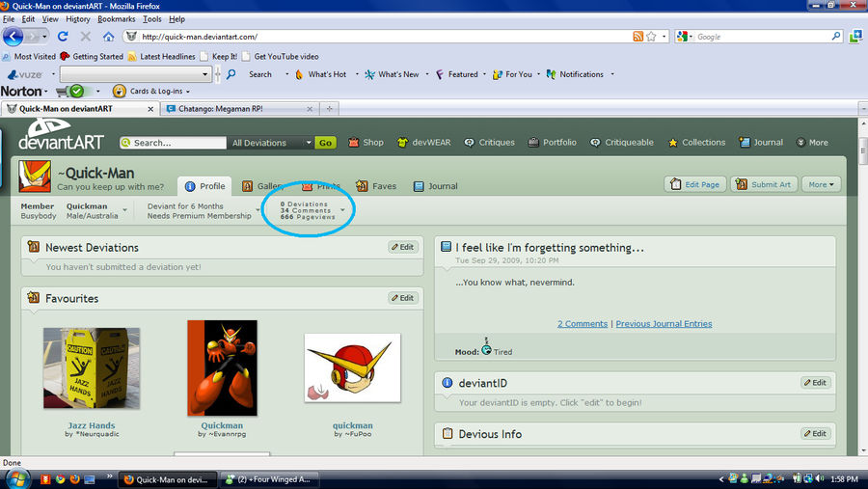This screenshot has height=489, width=868.
Task: Select the Journal profile tab
Action: [x=436, y=186]
